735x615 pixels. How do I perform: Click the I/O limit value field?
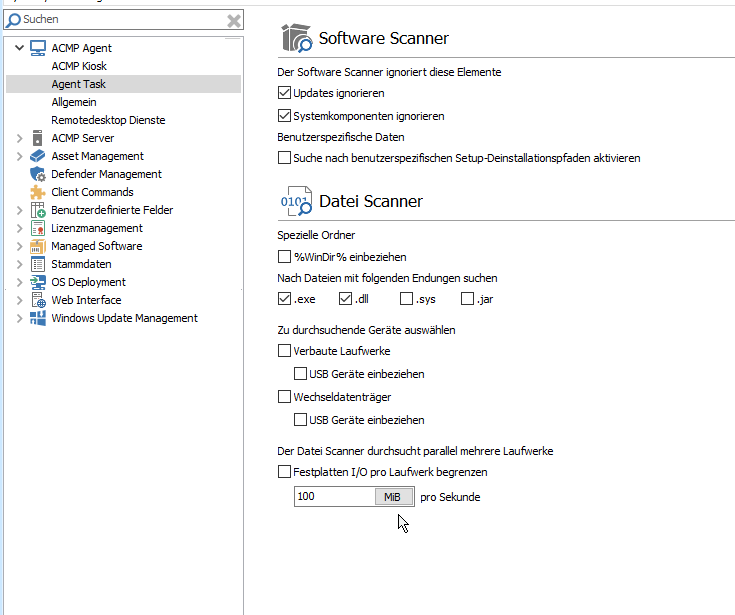[333, 497]
